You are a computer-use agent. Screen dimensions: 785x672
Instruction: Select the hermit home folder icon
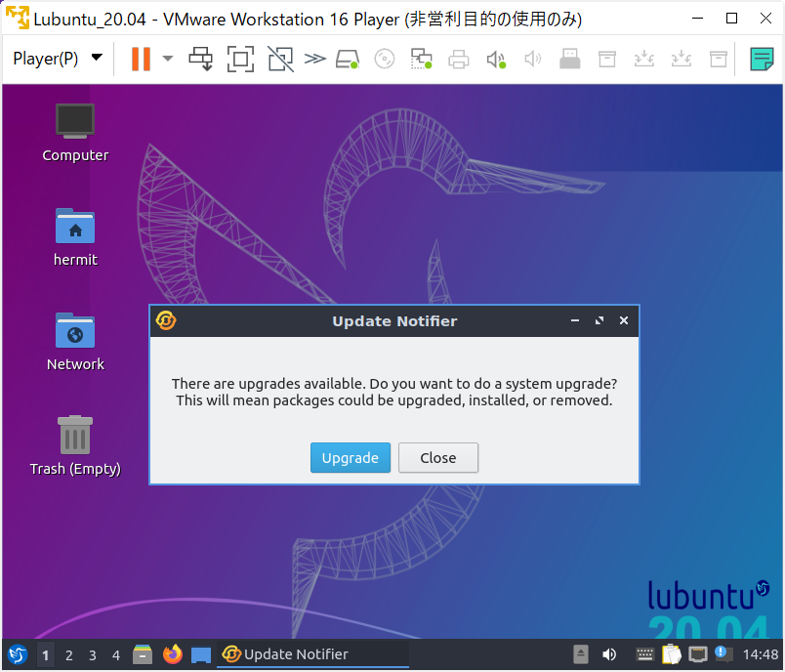(x=75, y=237)
